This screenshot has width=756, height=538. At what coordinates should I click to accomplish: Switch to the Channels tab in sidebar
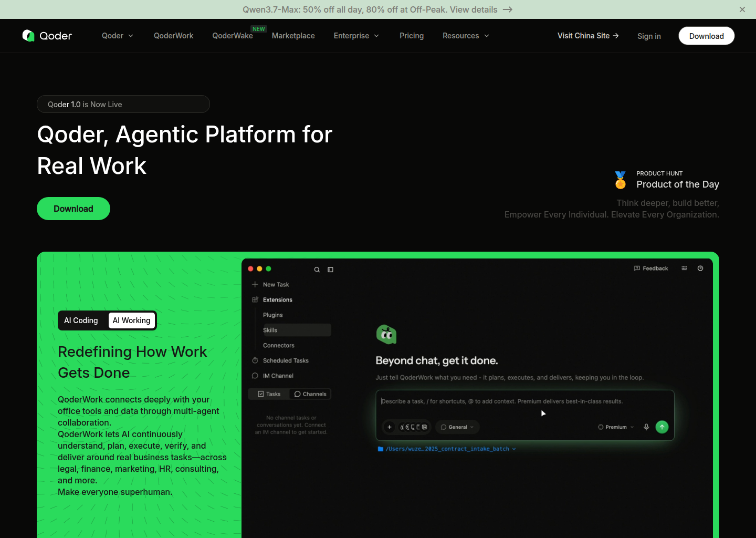[x=310, y=394]
